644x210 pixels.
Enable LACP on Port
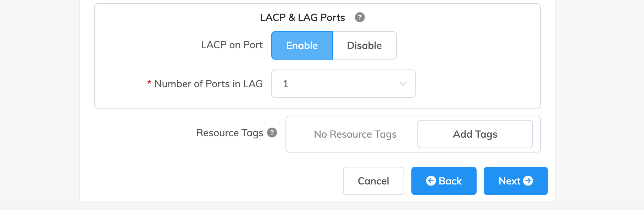click(302, 45)
